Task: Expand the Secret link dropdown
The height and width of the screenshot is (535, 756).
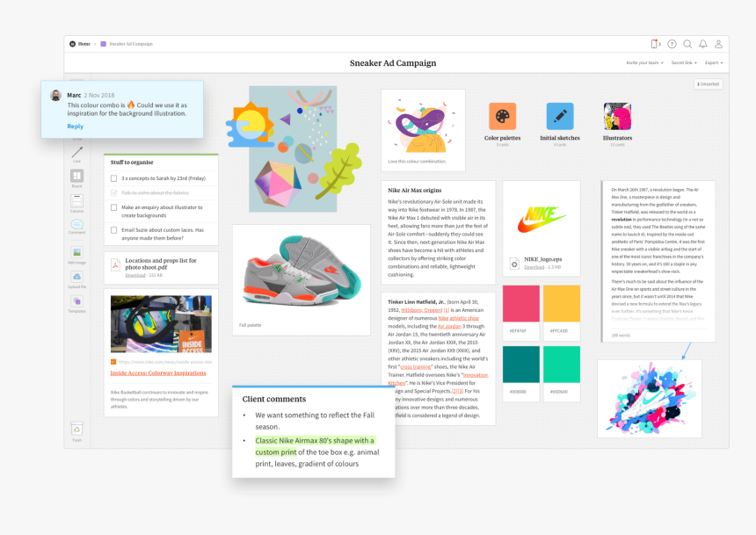Action: tap(684, 62)
